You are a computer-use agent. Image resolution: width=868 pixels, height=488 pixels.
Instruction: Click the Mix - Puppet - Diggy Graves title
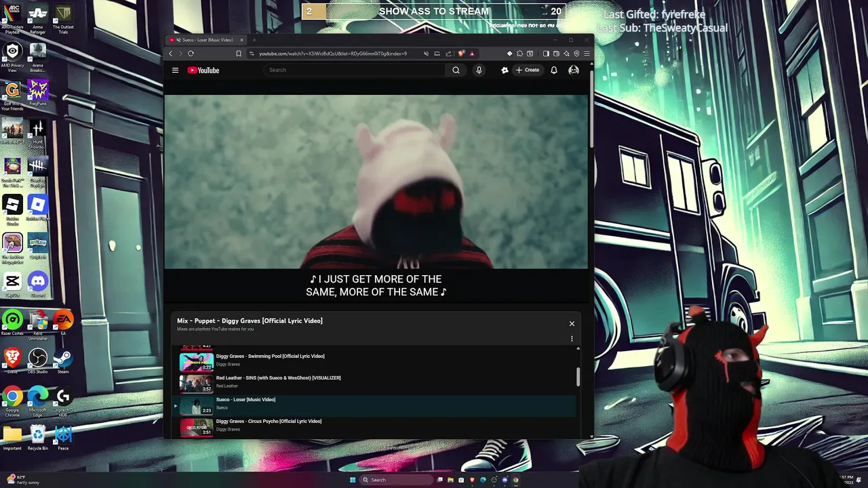[250, 321]
